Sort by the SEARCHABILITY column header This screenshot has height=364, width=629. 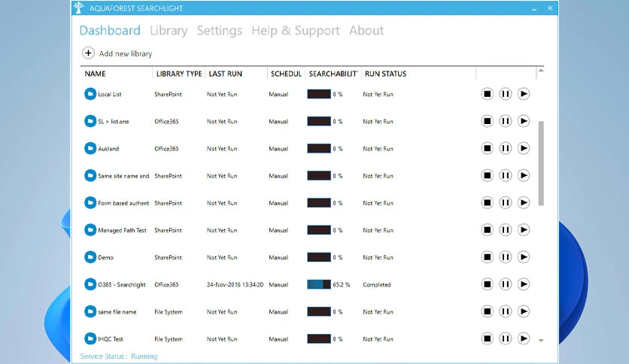tap(333, 74)
